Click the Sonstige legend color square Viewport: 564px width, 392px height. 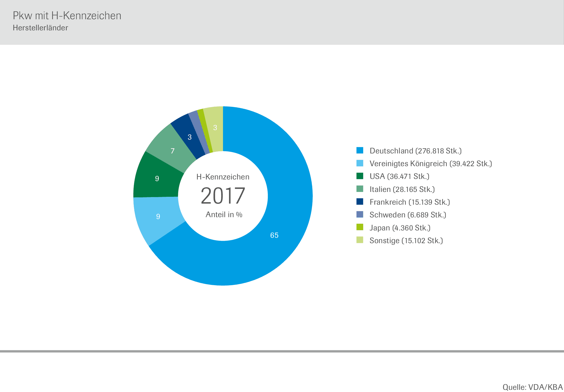coord(360,240)
